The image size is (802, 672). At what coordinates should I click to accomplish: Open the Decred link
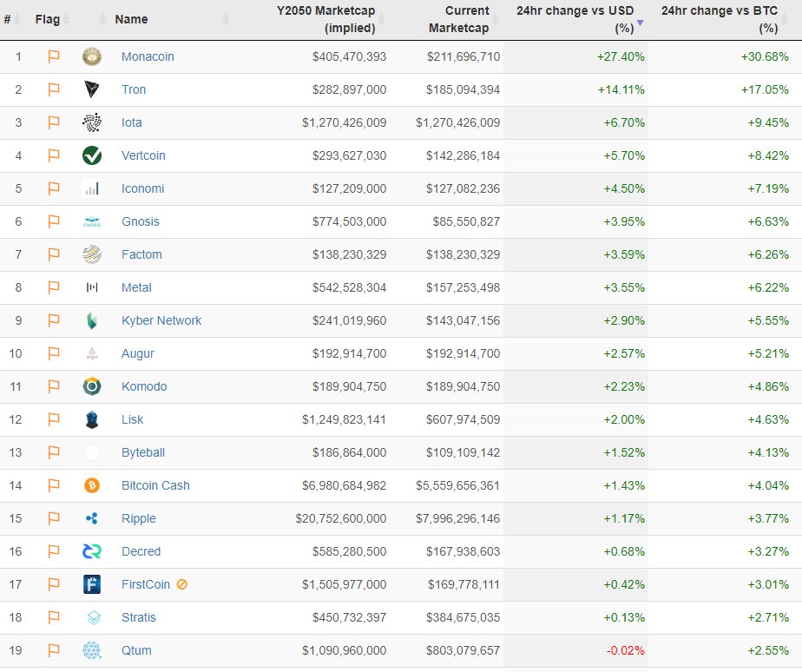click(141, 551)
